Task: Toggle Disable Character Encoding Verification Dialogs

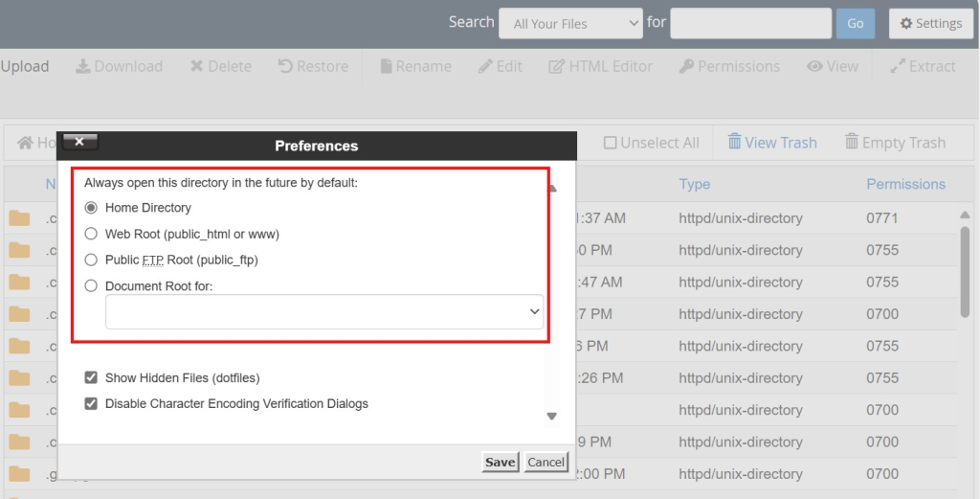Action: coord(92,404)
